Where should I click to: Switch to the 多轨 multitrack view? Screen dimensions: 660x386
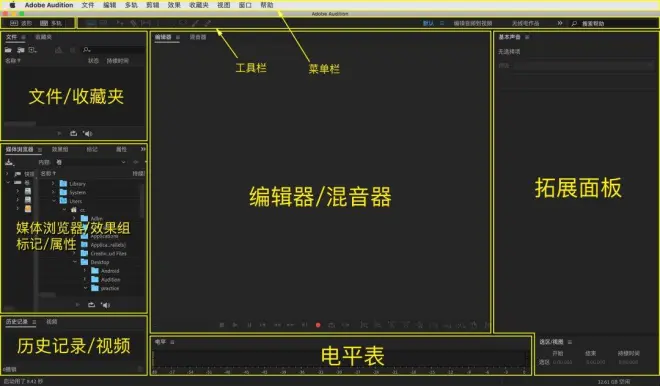(x=51, y=23)
